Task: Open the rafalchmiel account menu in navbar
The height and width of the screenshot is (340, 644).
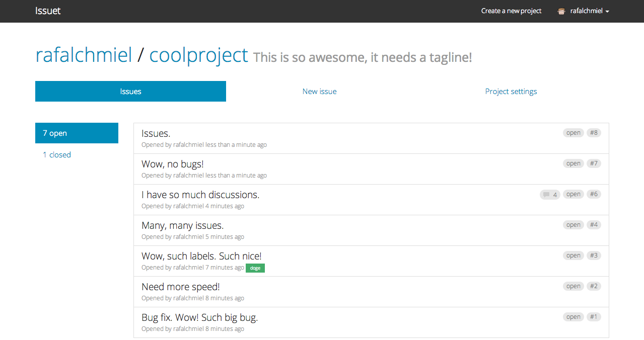Action: tap(584, 11)
